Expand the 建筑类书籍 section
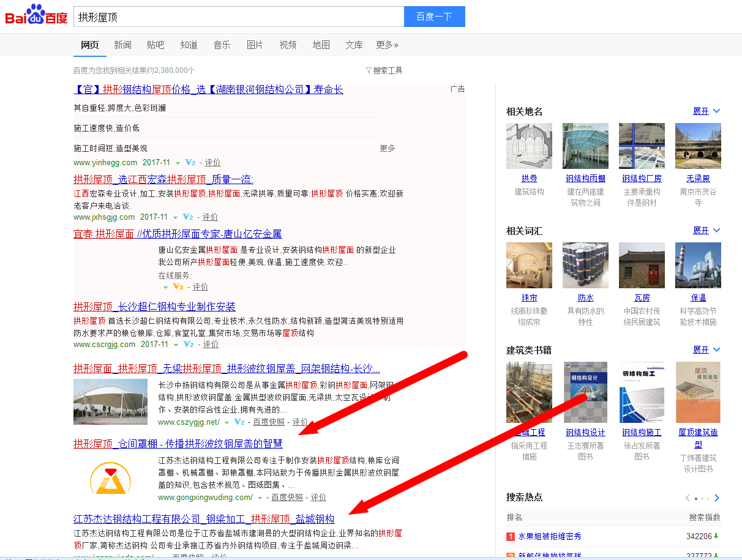Screen dimensions: 742x560 [x=706, y=350]
